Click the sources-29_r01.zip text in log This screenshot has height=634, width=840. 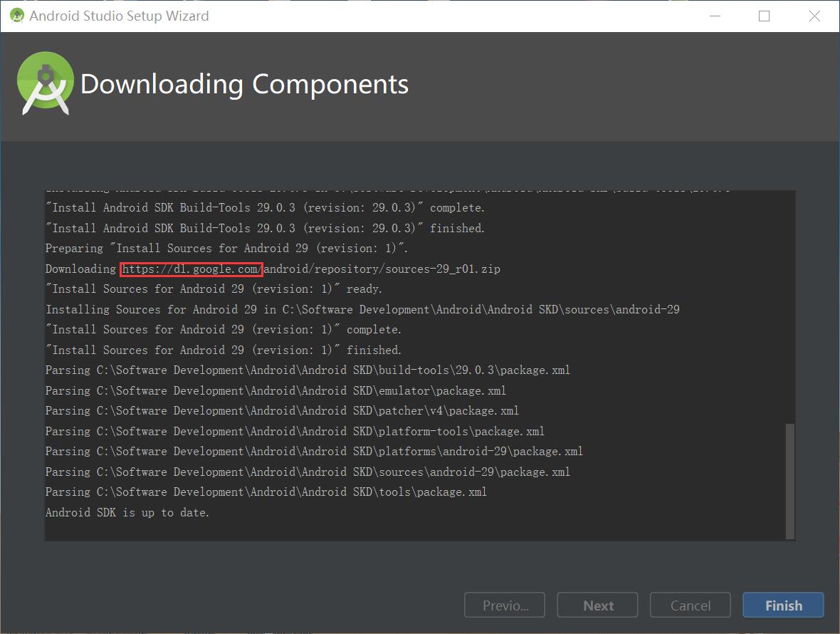point(441,269)
